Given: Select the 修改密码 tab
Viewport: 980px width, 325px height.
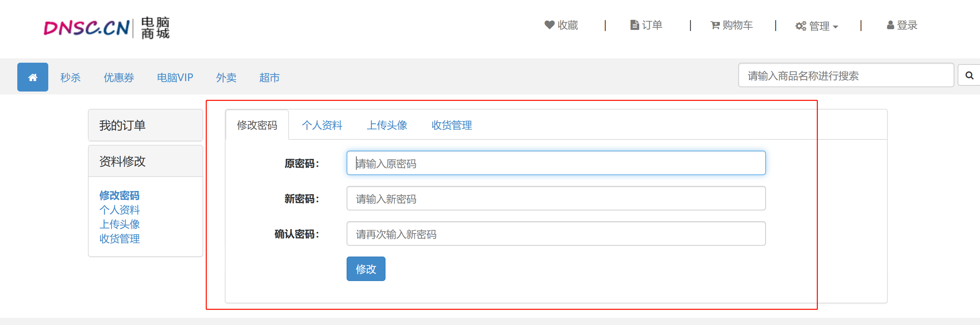Looking at the screenshot, I should click(x=257, y=125).
